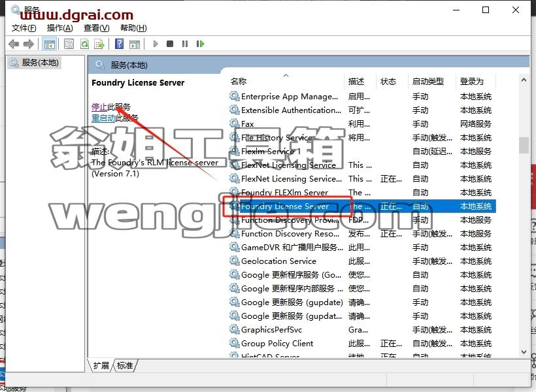Toggle the action pane toolbar icon

pyautogui.click(x=135, y=44)
